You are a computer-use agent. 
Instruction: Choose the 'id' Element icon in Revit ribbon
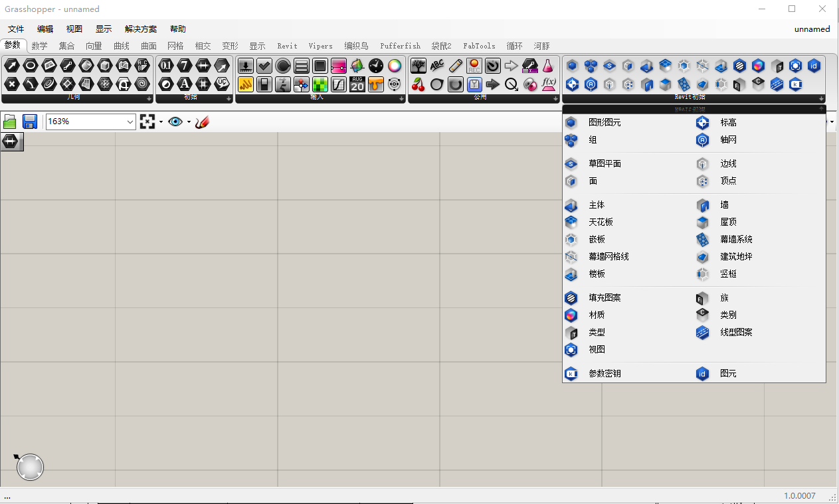tap(814, 66)
